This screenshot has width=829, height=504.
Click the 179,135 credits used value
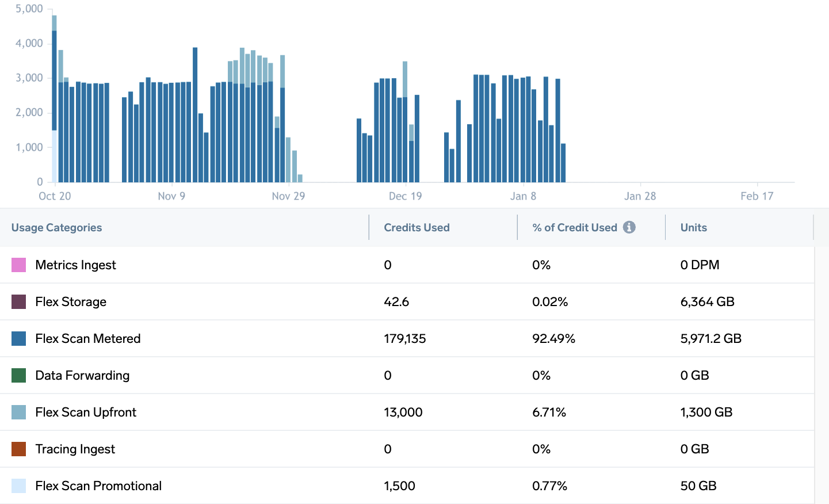[404, 339]
